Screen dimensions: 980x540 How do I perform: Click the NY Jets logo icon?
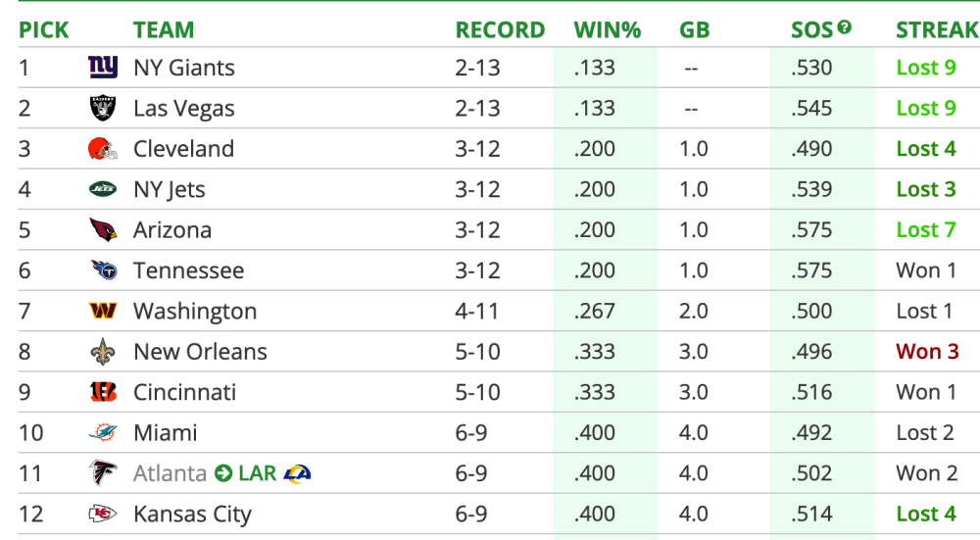(x=102, y=189)
